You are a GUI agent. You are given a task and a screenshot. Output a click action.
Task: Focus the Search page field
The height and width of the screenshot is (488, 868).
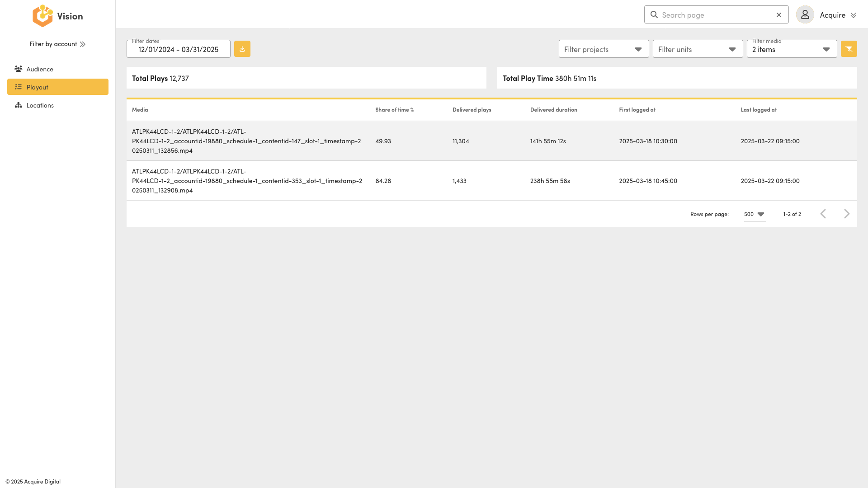pyautogui.click(x=717, y=15)
